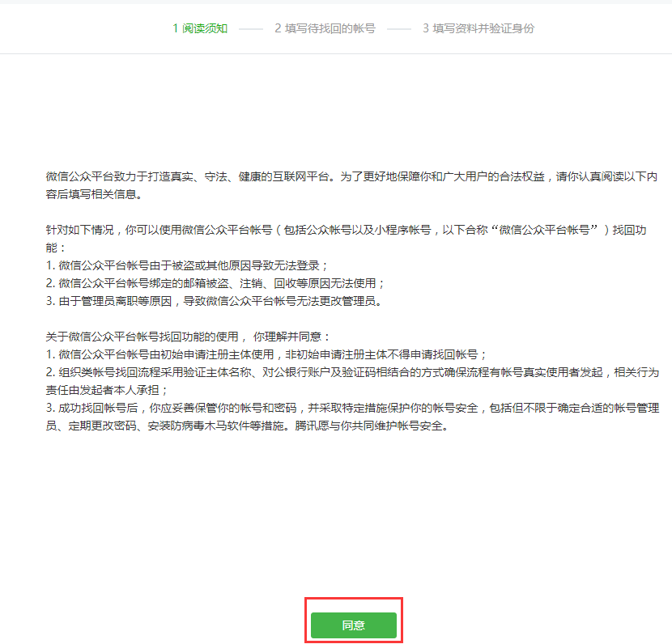Select step 1 阅读须知 label
The width and height of the screenshot is (672, 644).
coord(200,28)
